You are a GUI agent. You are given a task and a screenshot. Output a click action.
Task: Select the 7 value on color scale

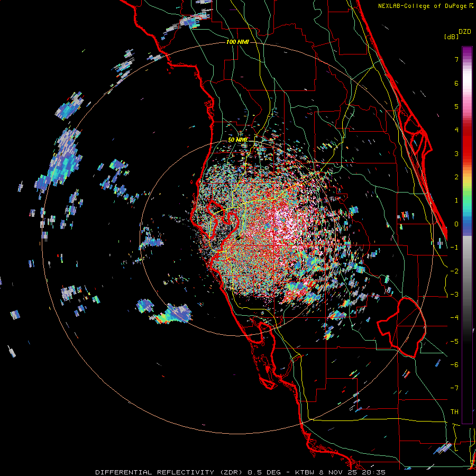click(456, 59)
